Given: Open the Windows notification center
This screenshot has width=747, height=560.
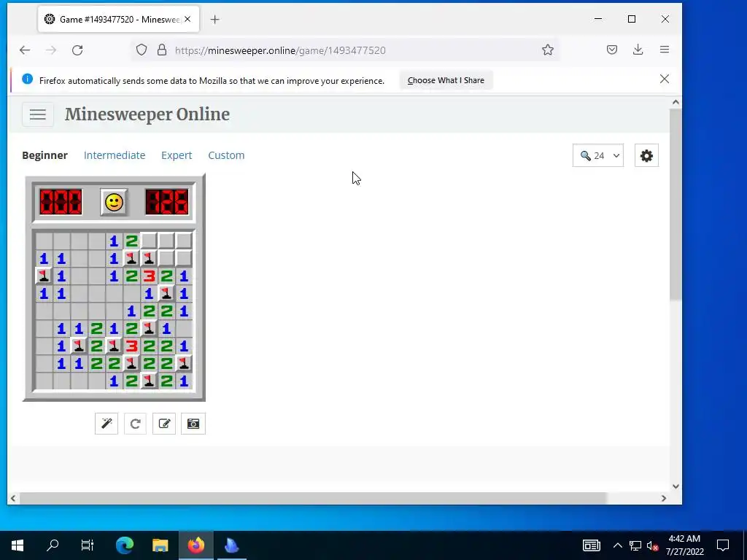Looking at the screenshot, I should tap(723, 545).
